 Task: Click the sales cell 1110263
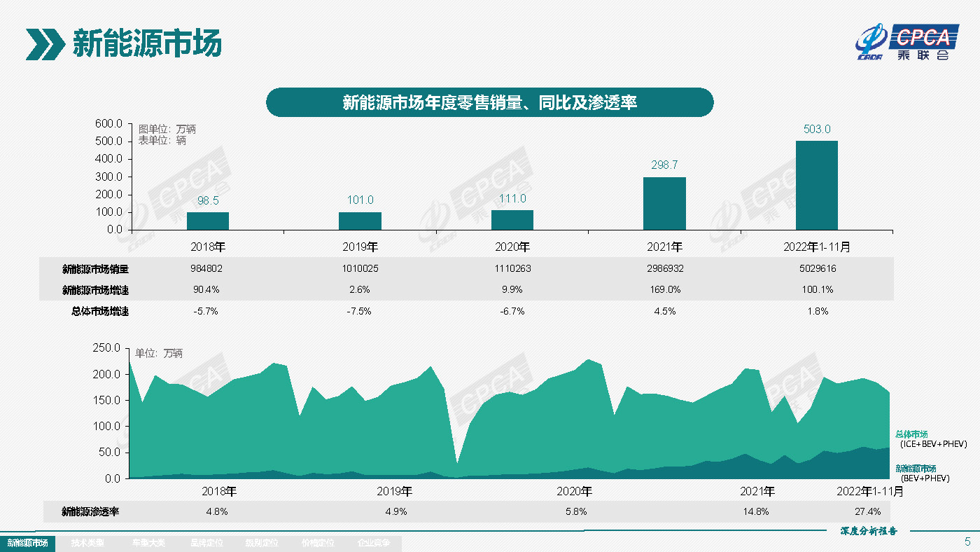tap(512, 269)
